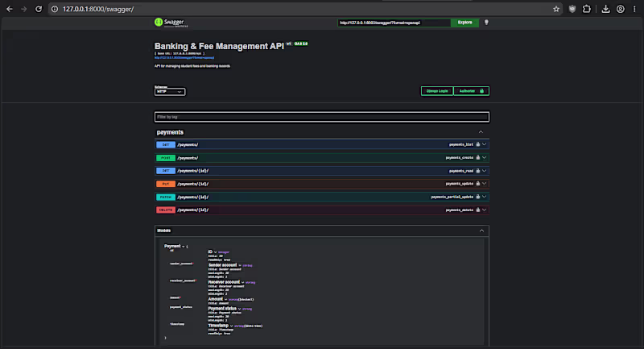Click the site information icon in address bar
The height and width of the screenshot is (349, 644).
[x=55, y=9]
